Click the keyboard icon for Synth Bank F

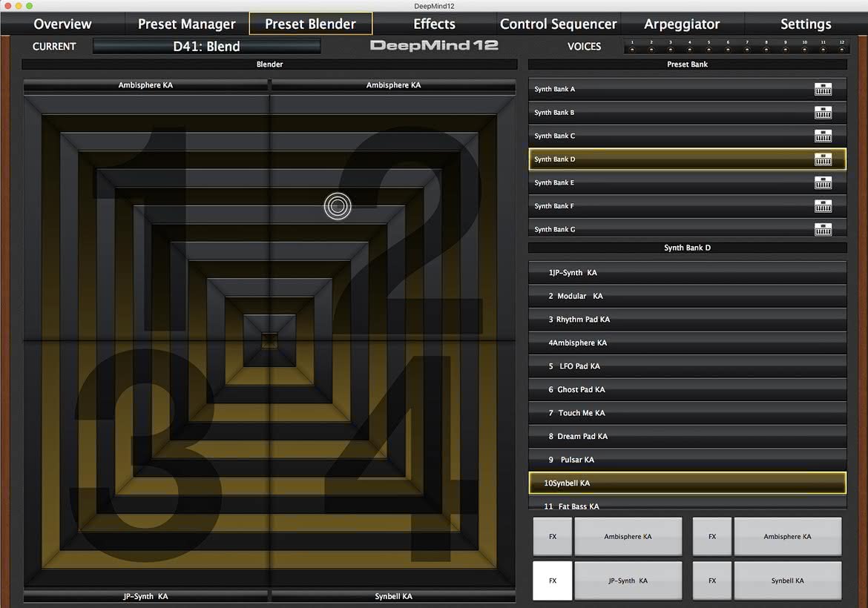click(x=823, y=206)
